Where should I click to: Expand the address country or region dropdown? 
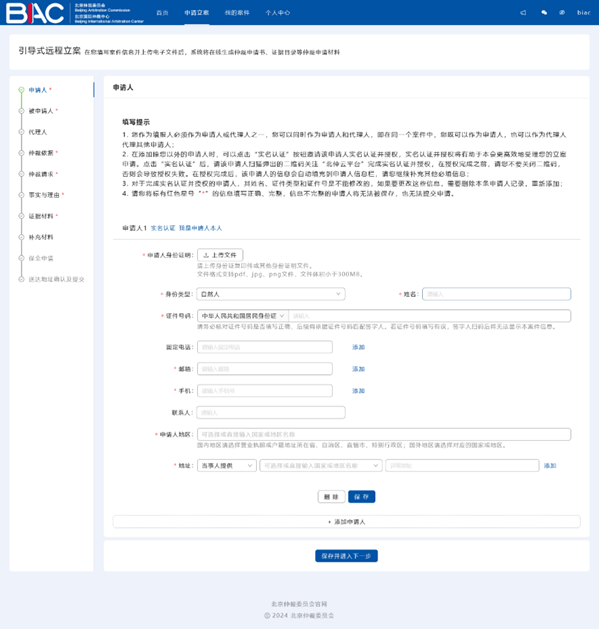click(321, 466)
